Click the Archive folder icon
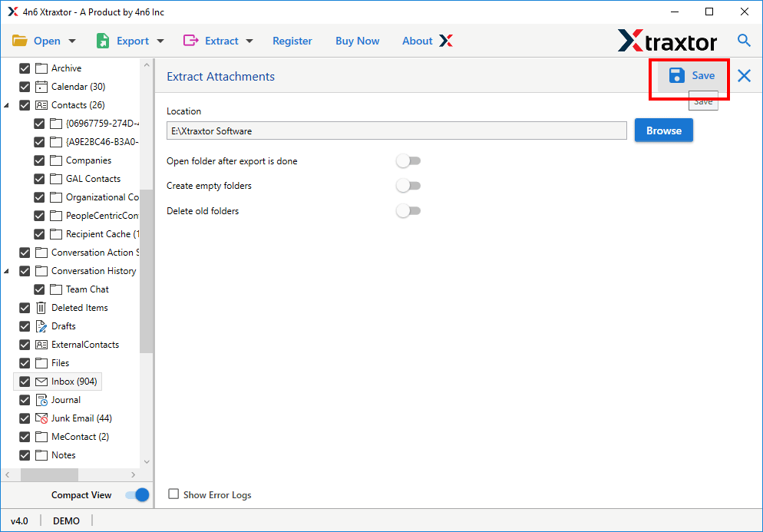 tap(41, 68)
